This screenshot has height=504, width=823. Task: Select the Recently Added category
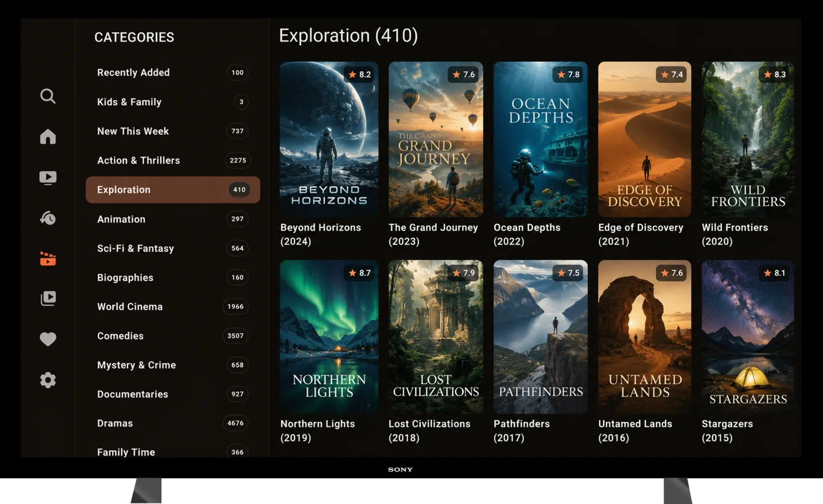tap(173, 73)
